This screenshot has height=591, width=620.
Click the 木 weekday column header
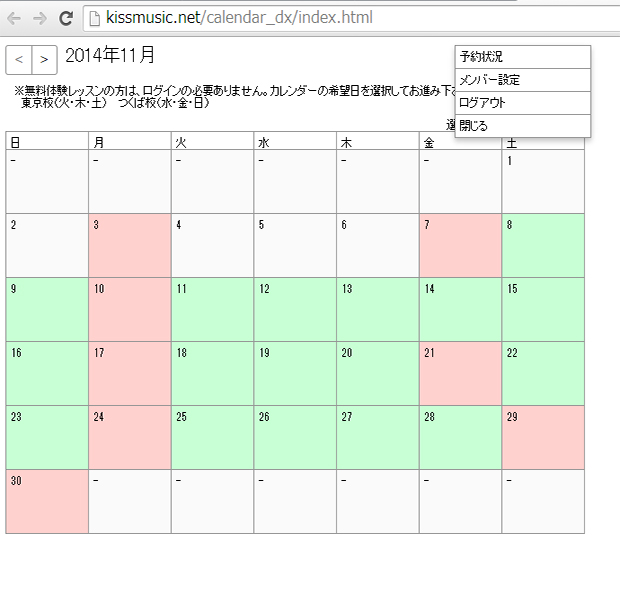coord(378,141)
